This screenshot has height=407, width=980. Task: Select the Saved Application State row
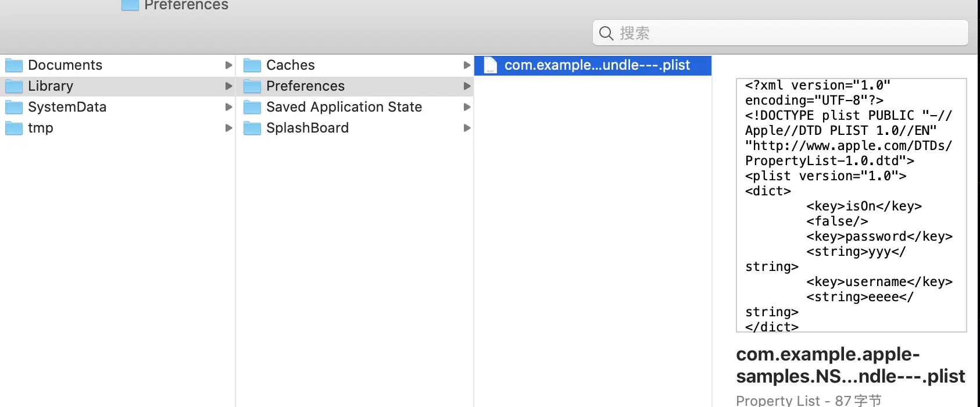pos(355,107)
